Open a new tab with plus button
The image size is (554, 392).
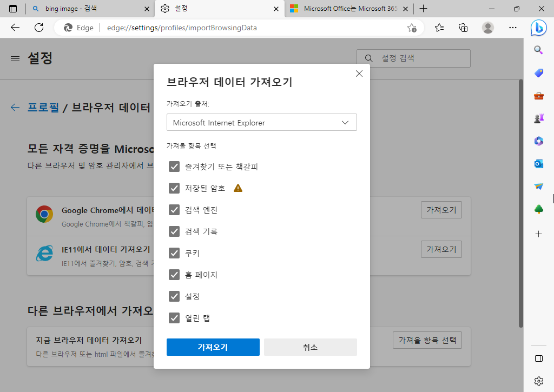coord(423,9)
